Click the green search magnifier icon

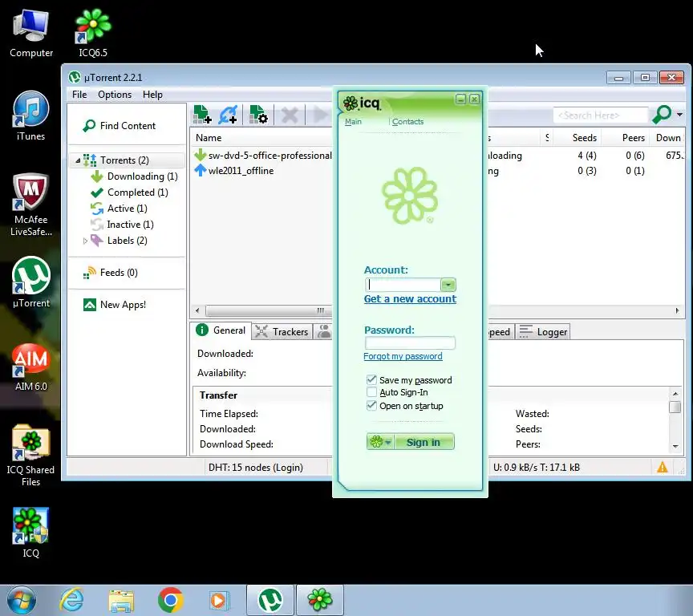coord(662,115)
